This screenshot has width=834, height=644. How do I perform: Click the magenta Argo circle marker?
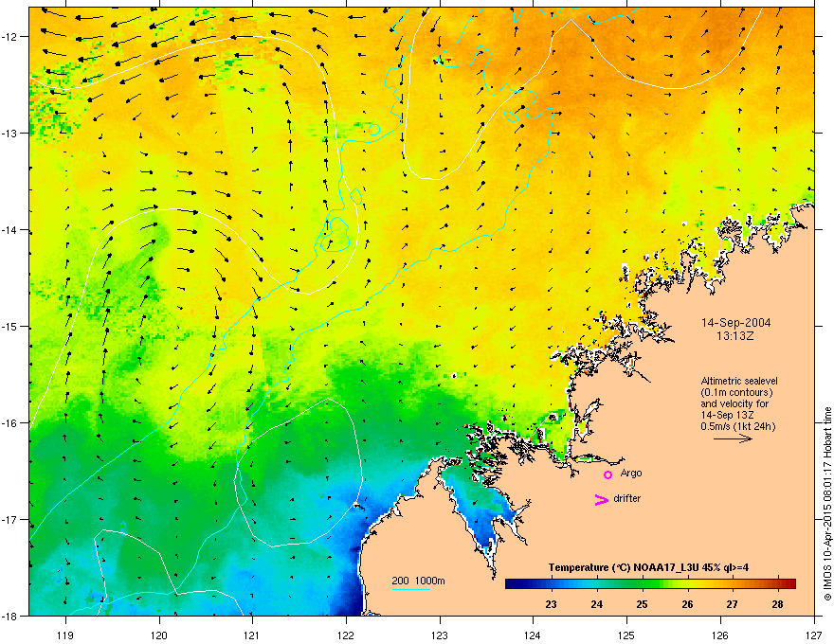[607, 474]
